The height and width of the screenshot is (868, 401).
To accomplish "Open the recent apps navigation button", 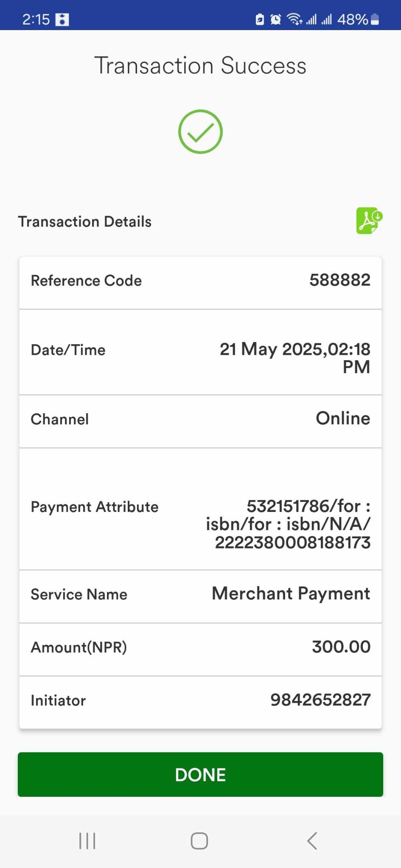I will 87,841.
